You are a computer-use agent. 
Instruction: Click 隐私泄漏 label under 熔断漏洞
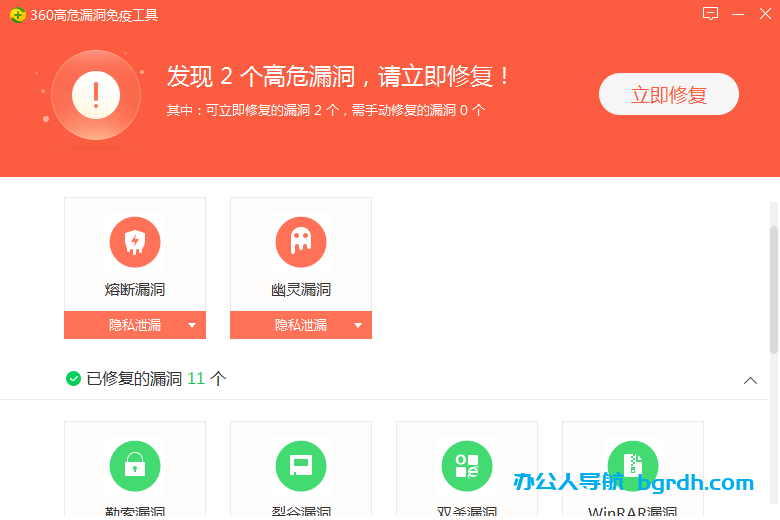click(135, 325)
